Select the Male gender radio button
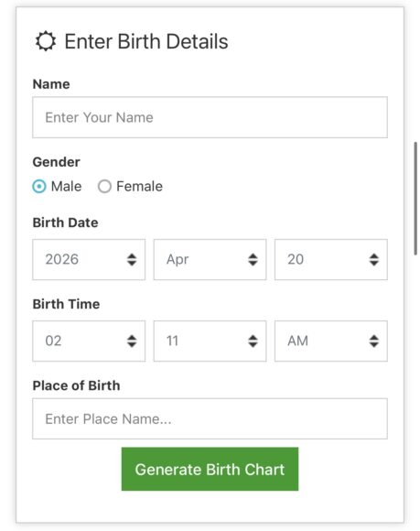 [39, 186]
